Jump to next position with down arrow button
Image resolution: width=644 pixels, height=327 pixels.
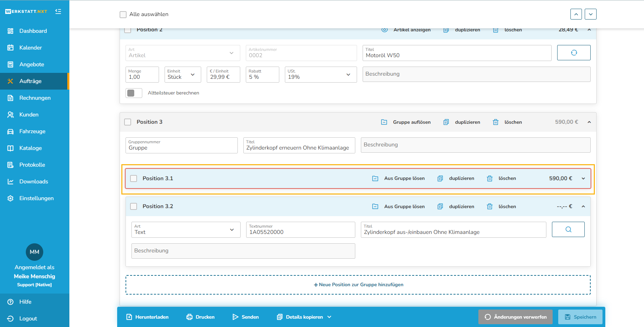point(591,14)
